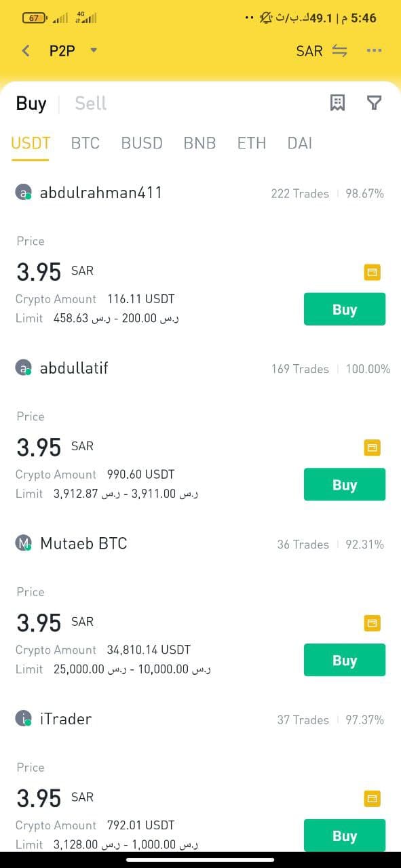This screenshot has width=401, height=868.
Task: Select the ETH tab
Action: [252, 143]
